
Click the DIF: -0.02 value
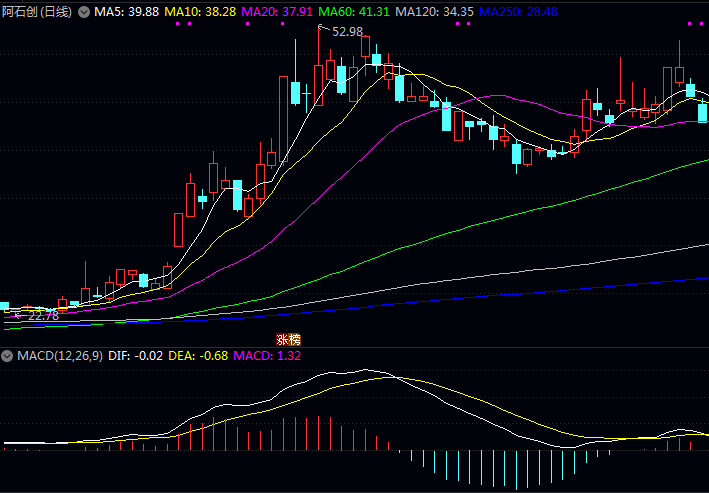(135, 356)
